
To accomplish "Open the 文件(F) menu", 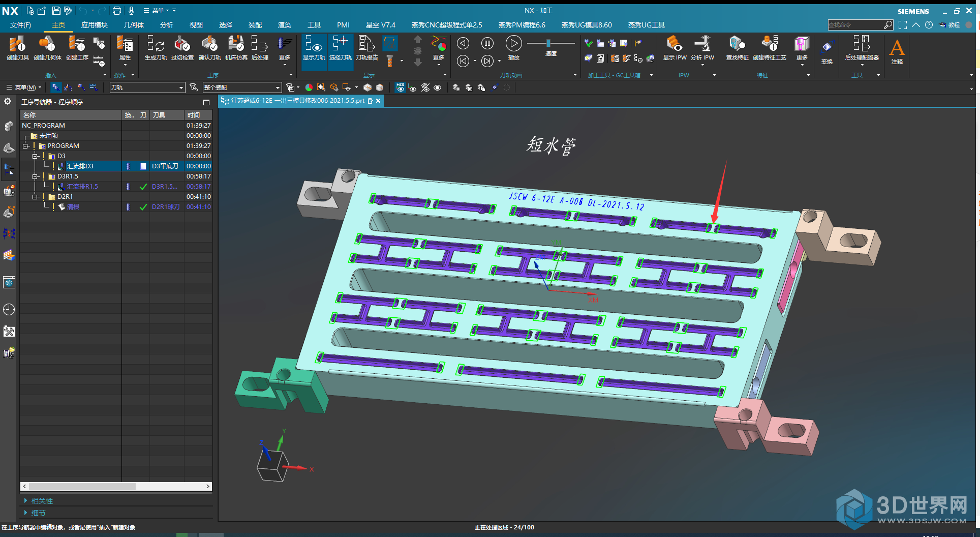I will point(21,25).
